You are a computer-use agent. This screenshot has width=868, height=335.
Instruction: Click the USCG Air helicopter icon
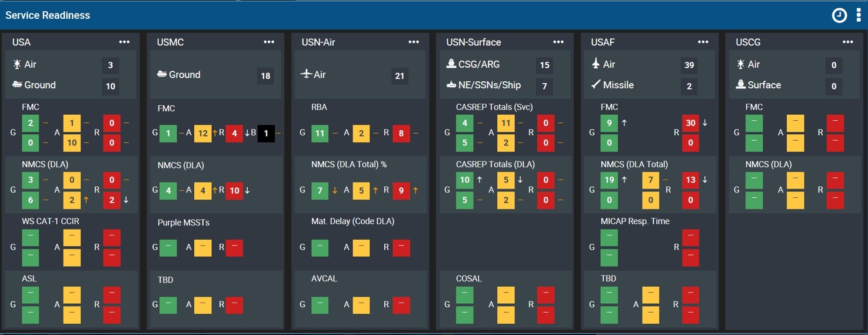(x=741, y=64)
